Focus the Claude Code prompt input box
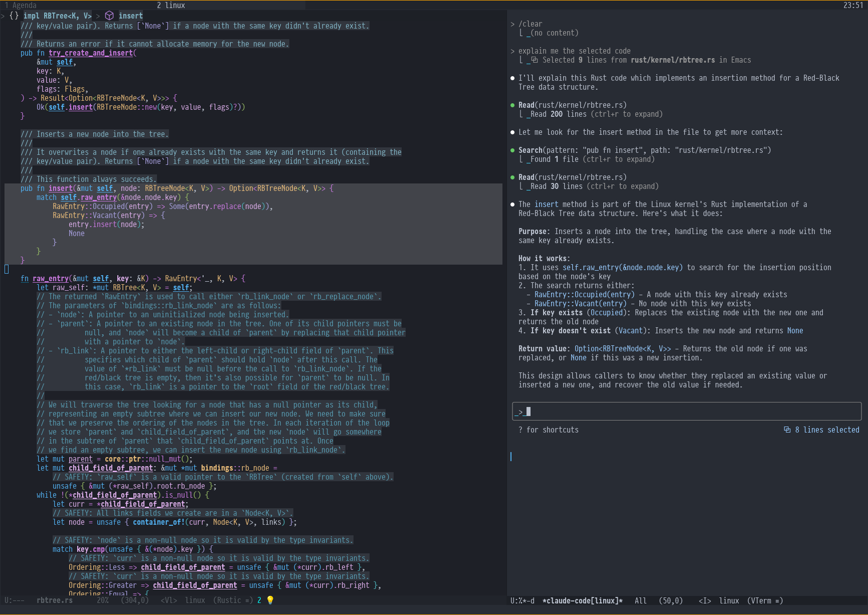This screenshot has width=868, height=615. [x=686, y=412]
